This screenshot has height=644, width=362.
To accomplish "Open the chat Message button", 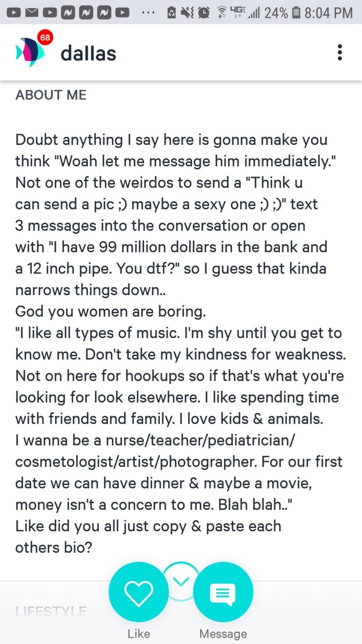I will click(x=223, y=592).
